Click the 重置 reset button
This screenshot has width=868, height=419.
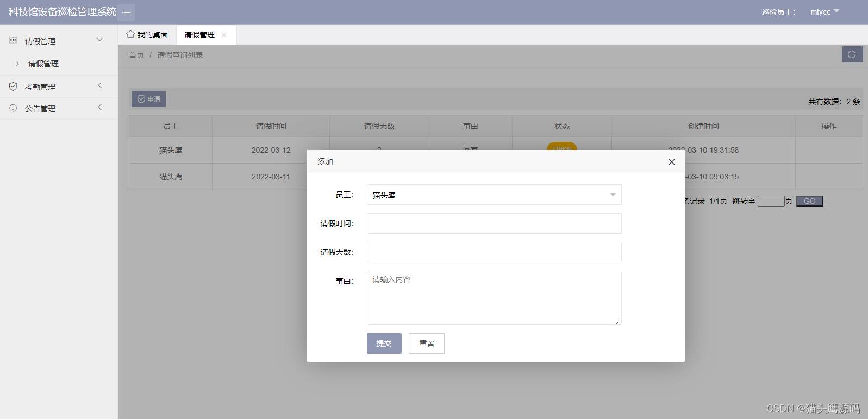426,343
